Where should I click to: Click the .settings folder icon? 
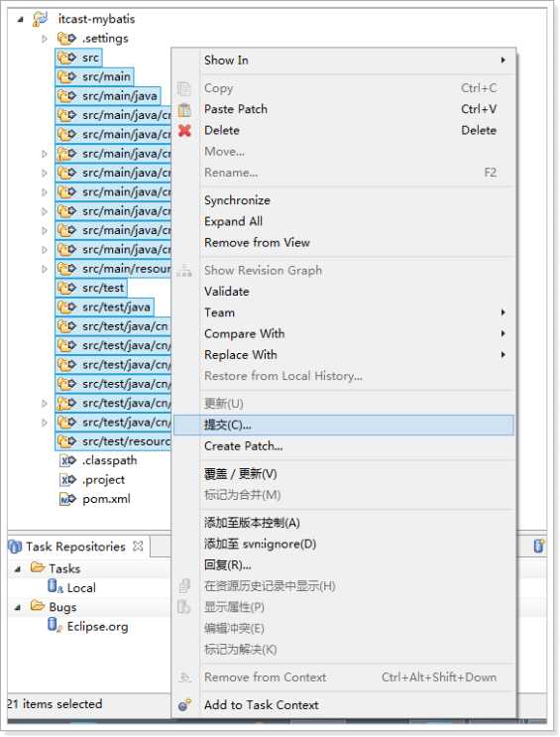[x=66, y=38]
